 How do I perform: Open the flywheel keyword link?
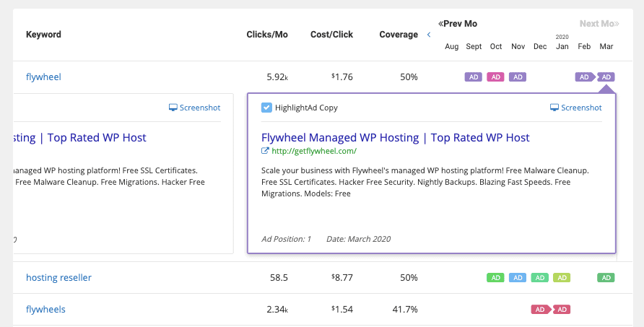(x=43, y=77)
